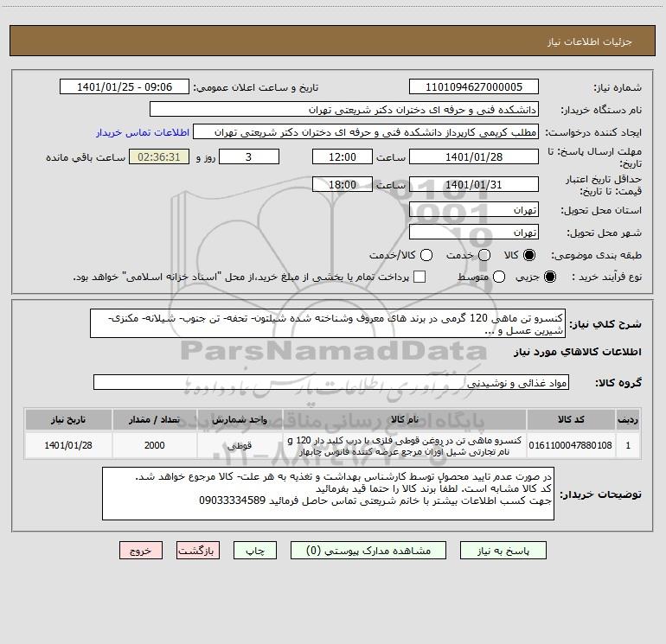The width and height of the screenshot is (666, 644).
Task: Click the واحد شمارش column header
Action: (x=240, y=420)
